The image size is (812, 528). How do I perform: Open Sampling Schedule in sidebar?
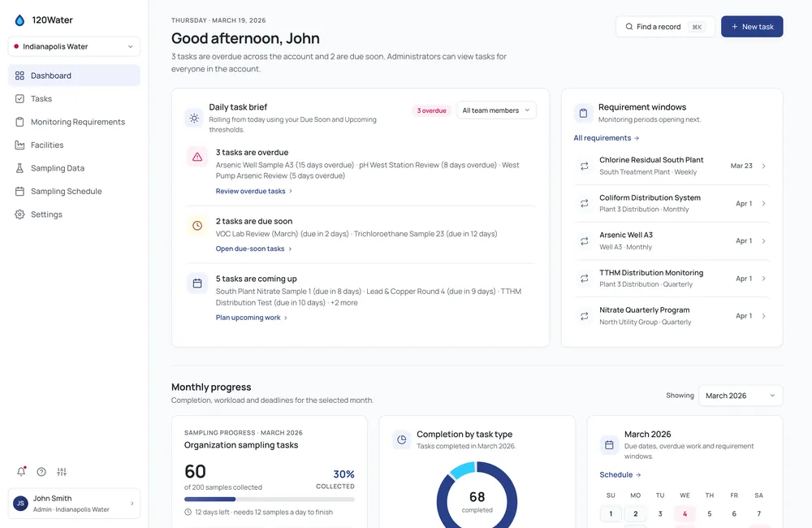point(74,191)
